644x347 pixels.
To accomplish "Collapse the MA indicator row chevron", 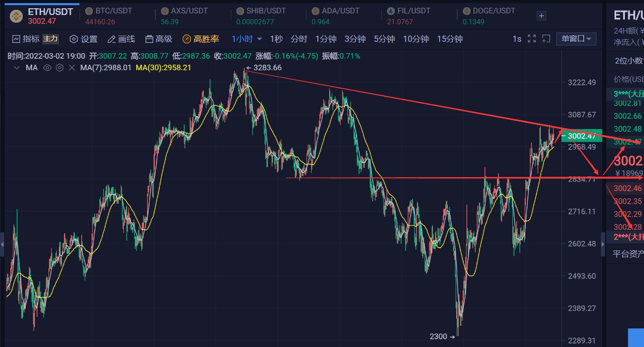I will (17, 68).
